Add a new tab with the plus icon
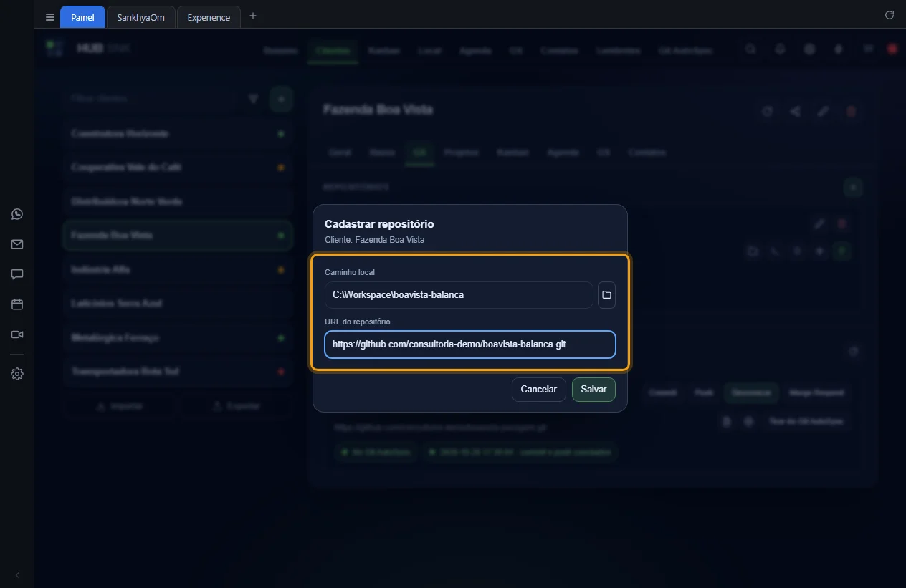 click(x=253, y=16)
